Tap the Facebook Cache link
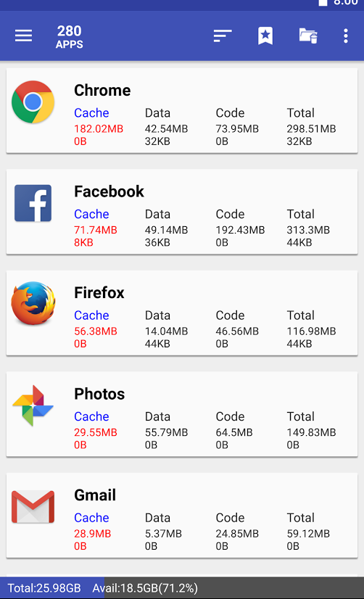 (91, 215)
